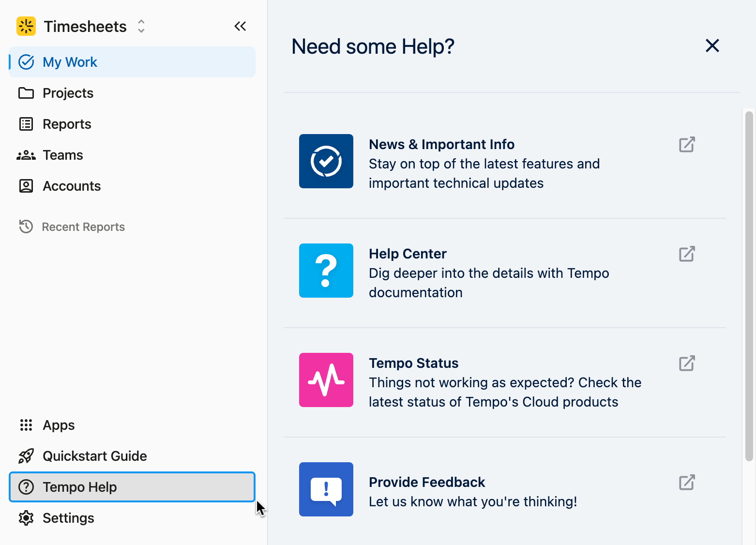
Task: Click the Tempo Status heading link
Action: tap(413, 363)
